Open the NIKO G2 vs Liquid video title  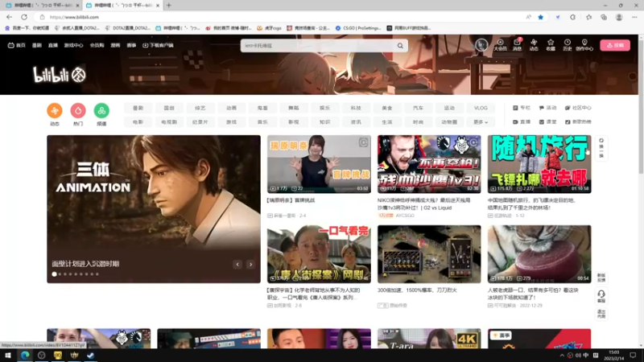point(424,204)
